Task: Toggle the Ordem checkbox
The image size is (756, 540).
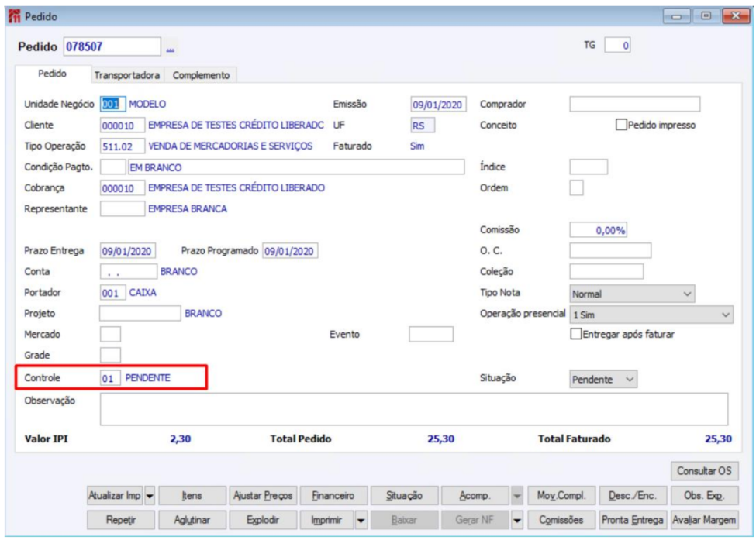Action: point(576,187)
